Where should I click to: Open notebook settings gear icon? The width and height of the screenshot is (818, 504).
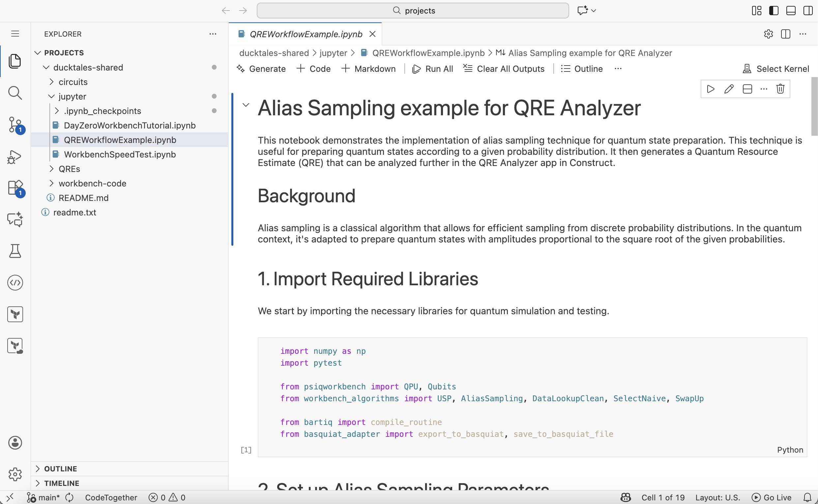point(768,34)
